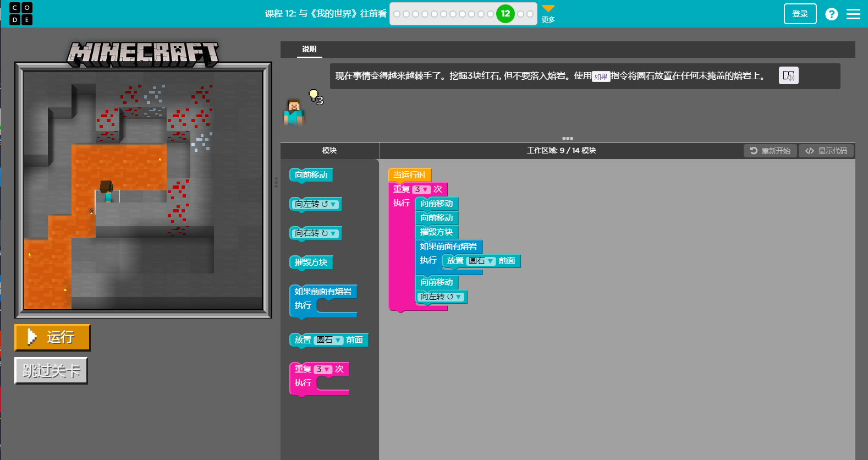
Task: Click 重新开始 start over button
Action: 770,151
